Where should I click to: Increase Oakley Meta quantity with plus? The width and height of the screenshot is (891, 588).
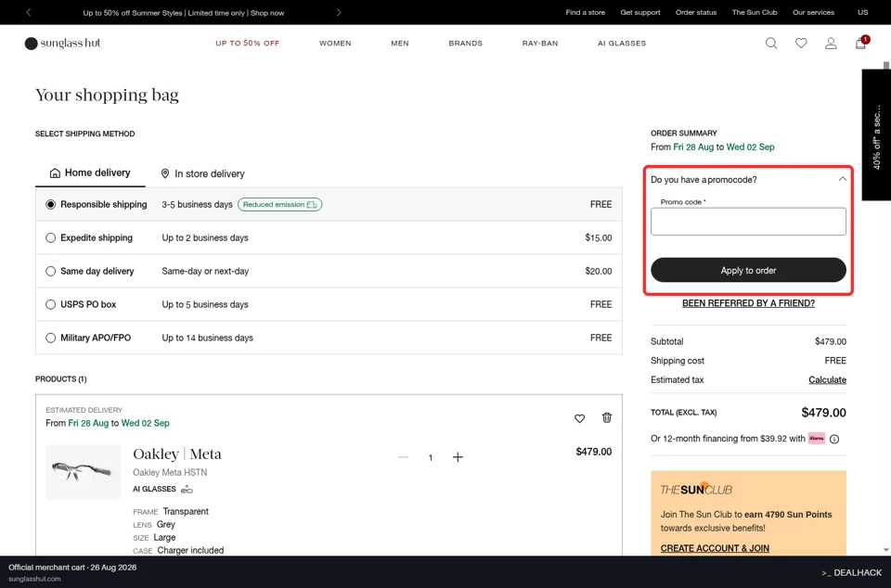coord(458,457)
